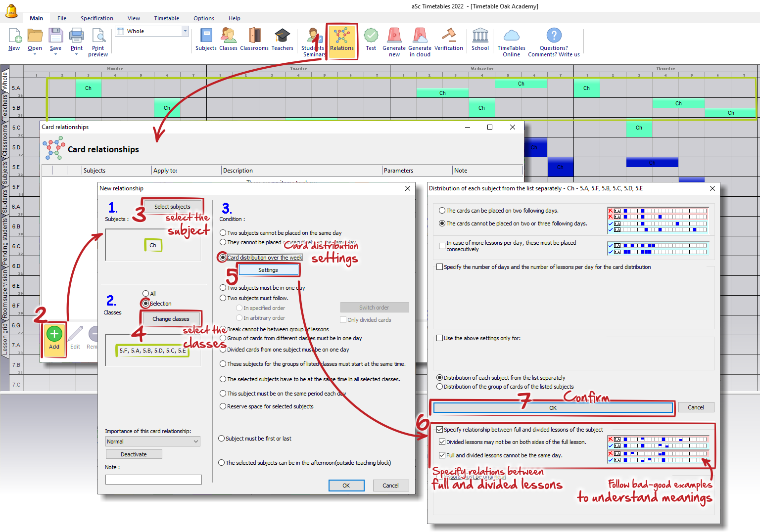
Task: Expand the Importance 'Normal' dropdown
Action: pyautogui.click(x=196, y=442)
